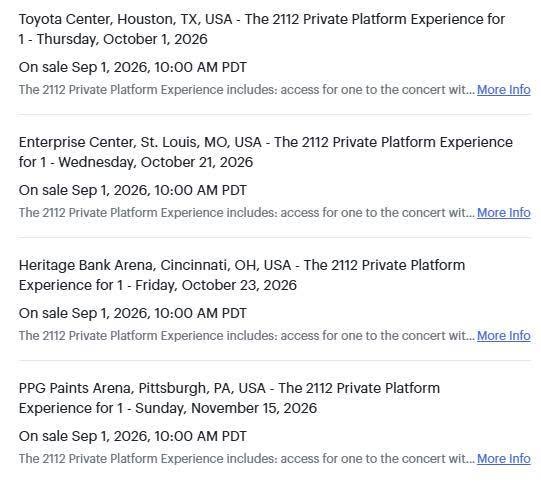Click the Pittsburgh event's experience description text
The image size is (541, 485).
point(247,458)
